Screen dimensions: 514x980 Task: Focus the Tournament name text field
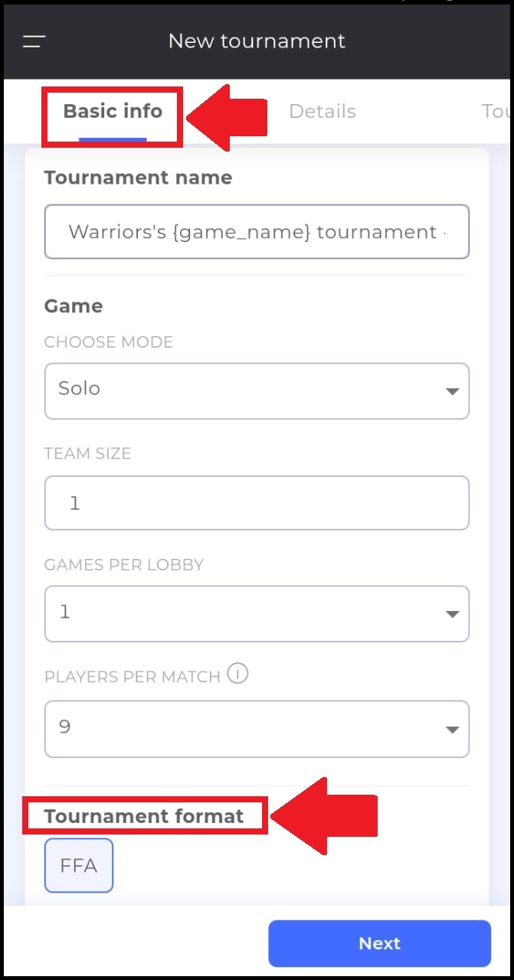point(257,231)
